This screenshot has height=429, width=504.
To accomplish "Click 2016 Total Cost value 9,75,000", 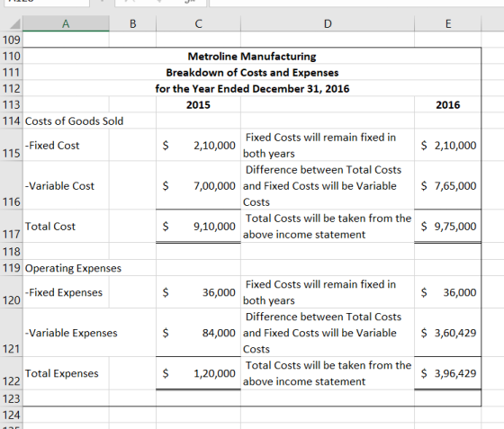I will [x=448, y=226].
